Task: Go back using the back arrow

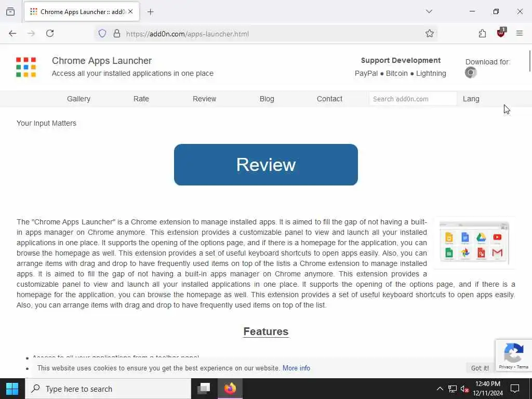Action: 12,33
